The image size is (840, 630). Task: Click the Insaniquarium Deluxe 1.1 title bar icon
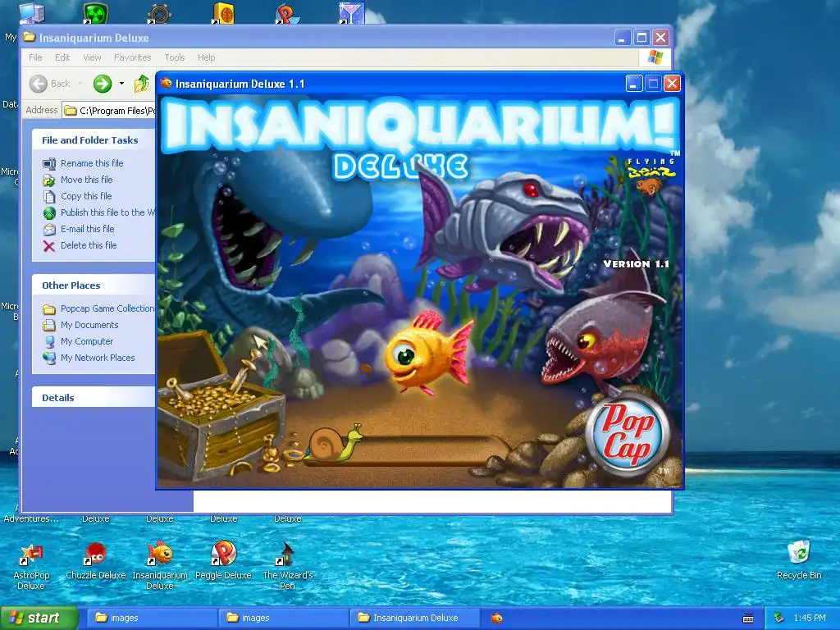166,84
